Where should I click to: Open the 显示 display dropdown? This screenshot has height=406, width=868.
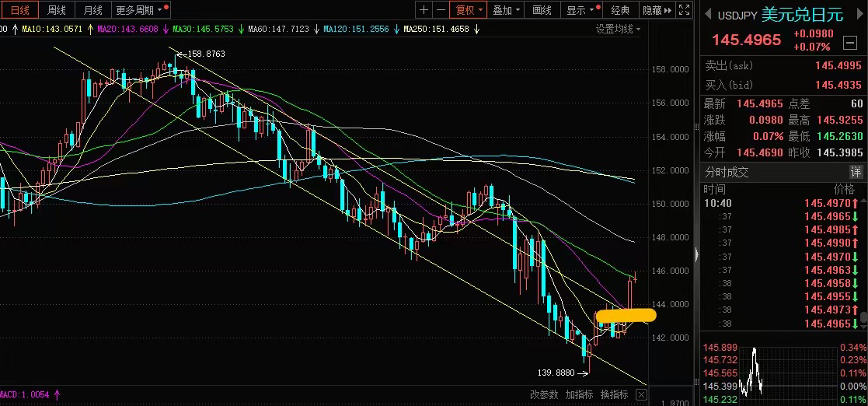580,10
